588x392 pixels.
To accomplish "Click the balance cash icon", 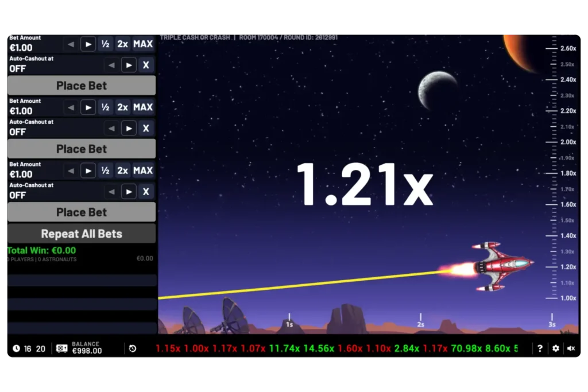I will pyautogui.click(x=62, y=348).
